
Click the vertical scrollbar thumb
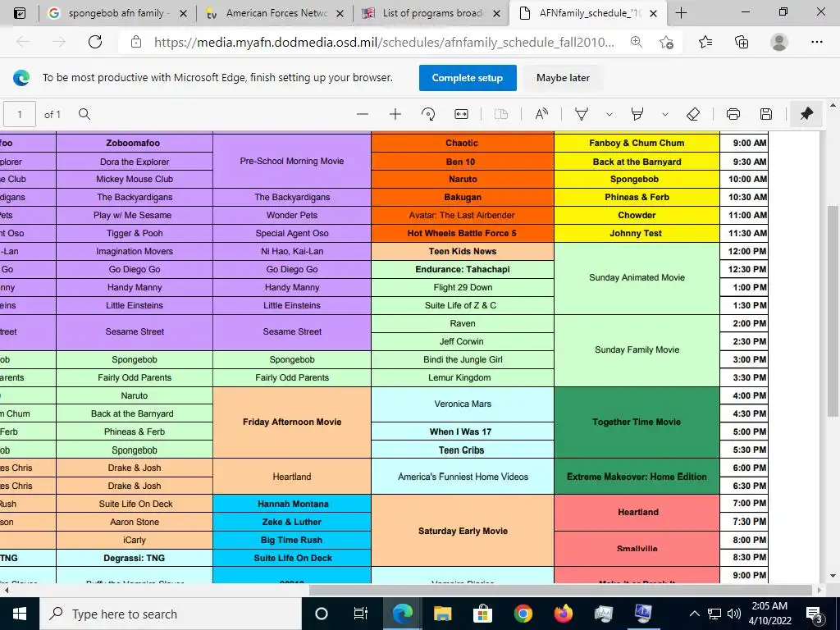[833, 309]
